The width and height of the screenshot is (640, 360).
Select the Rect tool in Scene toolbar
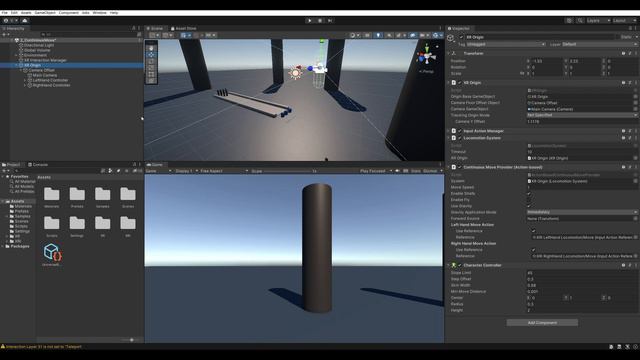(x=151, y=74)
